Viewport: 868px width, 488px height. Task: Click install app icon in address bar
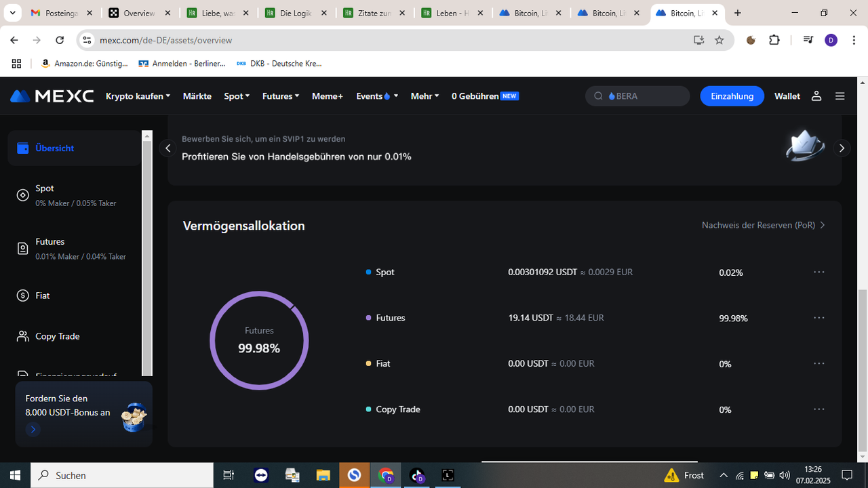(698, 40)
